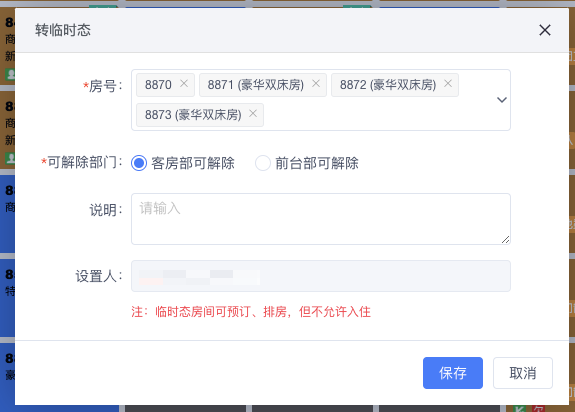Remove the 8873 (豪华双床房) tag

(x=253, y=114)
